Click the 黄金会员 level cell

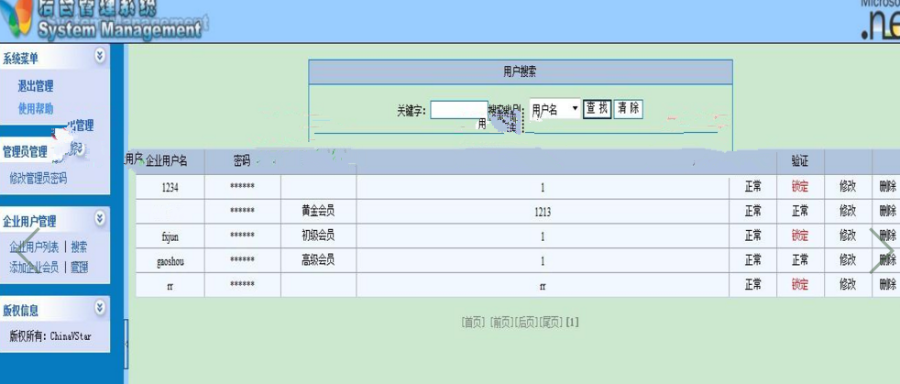(x=318, y=211)
